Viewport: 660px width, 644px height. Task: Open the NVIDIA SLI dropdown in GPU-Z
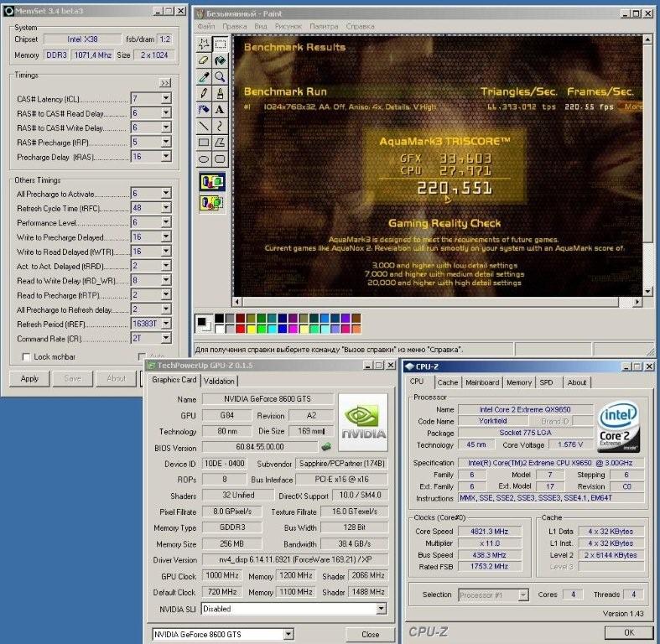point(381,609)
